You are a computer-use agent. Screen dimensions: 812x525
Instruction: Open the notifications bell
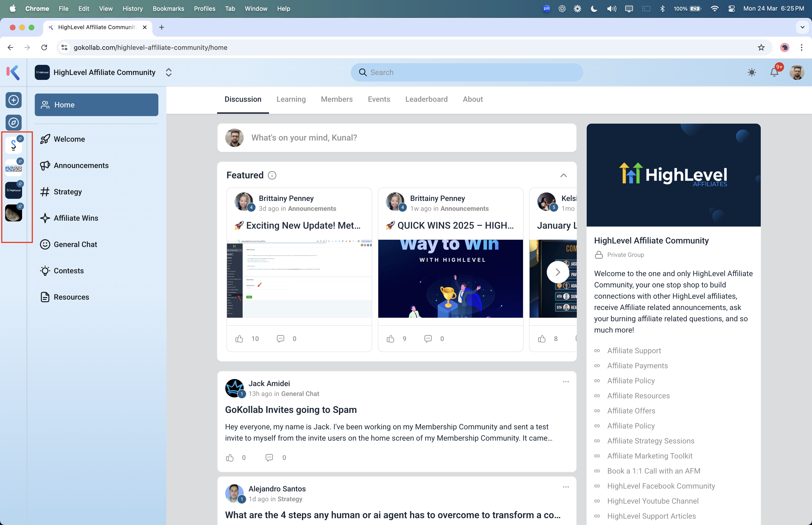(774, 72)
